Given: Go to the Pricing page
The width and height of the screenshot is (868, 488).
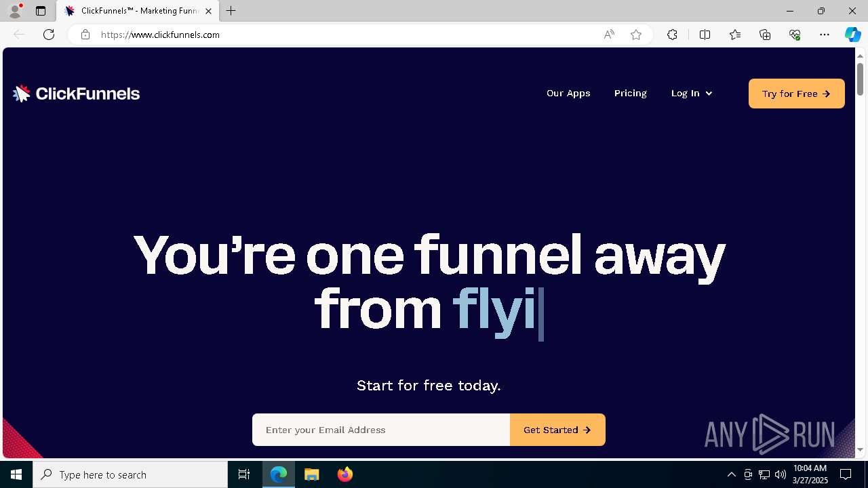Looking at the screenshot, I should pos(631,94).
